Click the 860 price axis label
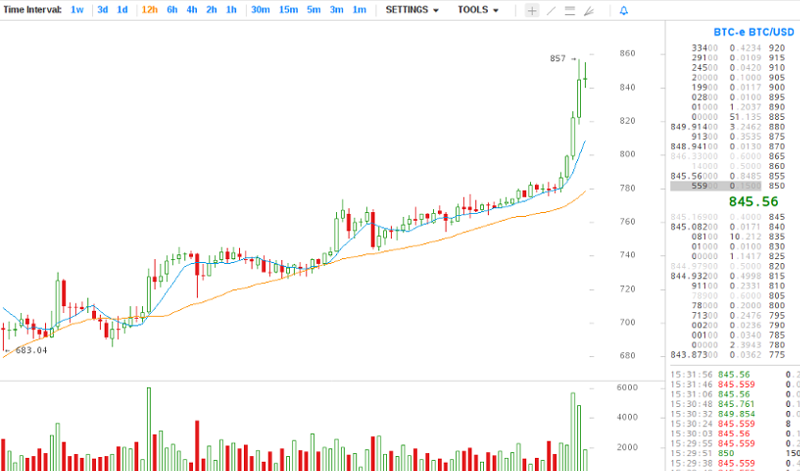The width and height of the screenshot is (800, 471). [628, 53]
